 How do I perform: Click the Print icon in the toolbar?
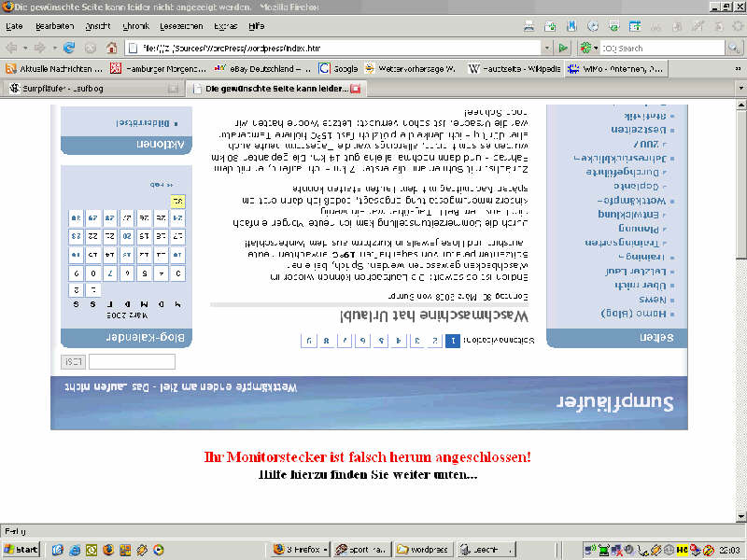(529, 26)
